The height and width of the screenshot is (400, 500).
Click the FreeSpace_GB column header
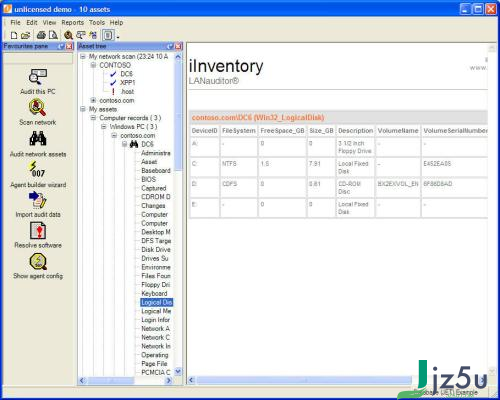[282, 131]
